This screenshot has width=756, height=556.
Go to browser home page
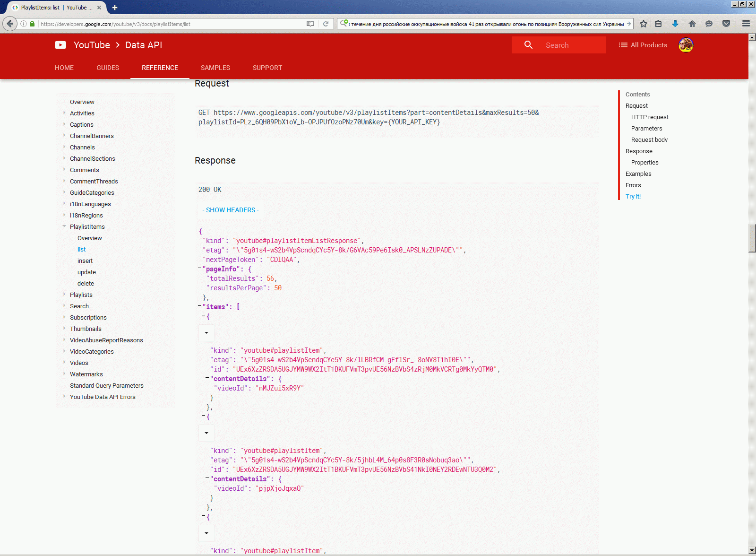coord(692,24)
